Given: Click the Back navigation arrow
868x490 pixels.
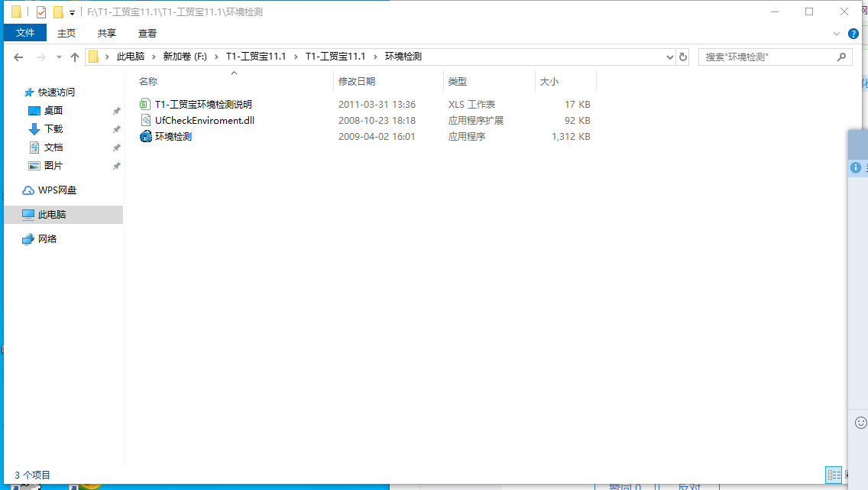Looking at the screenshot, I should (18, 57).
